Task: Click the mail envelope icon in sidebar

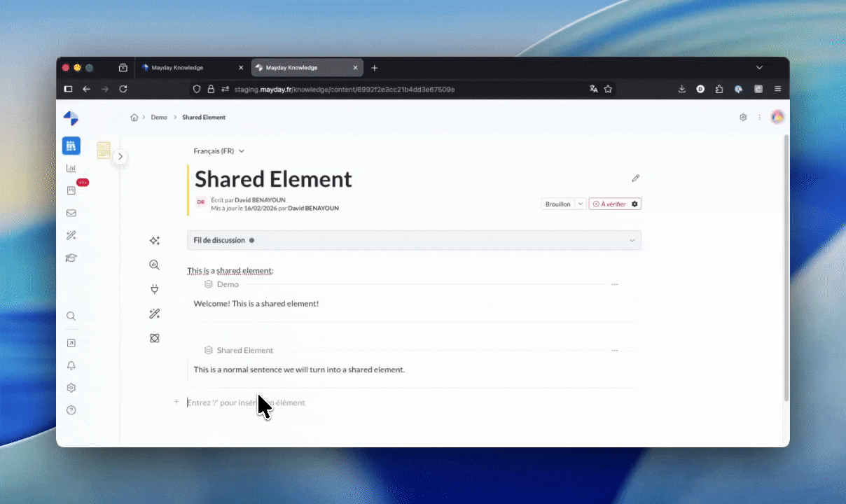Action: pos(71,213)
